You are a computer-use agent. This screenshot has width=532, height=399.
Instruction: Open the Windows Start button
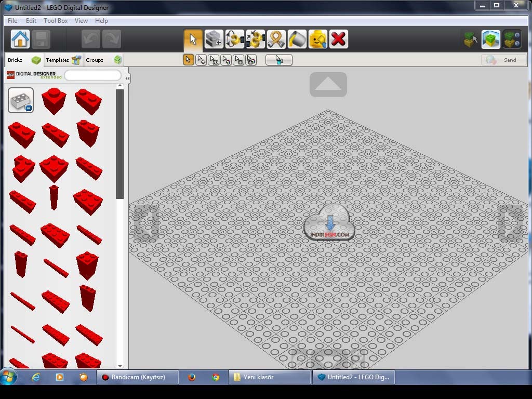8,377
